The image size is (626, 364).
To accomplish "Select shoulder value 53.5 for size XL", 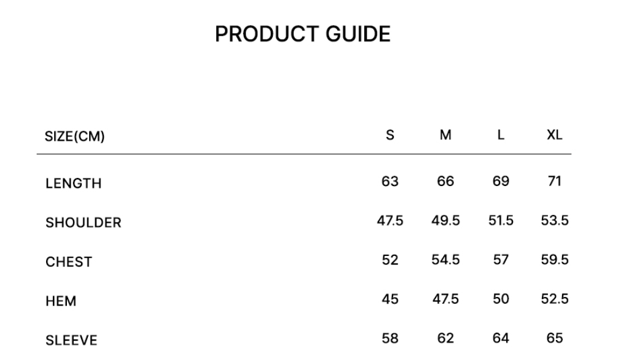I will coord(554,221).
